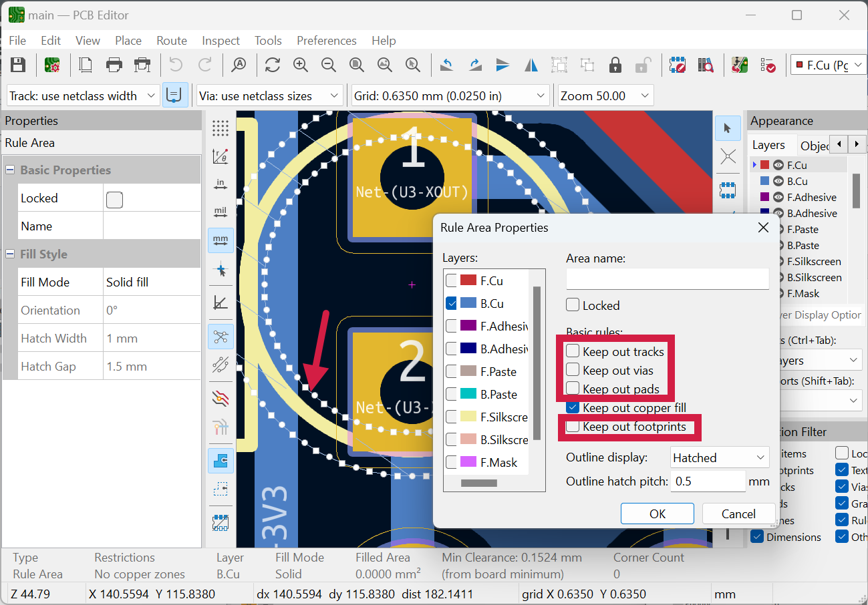Enable Keep out vias
The image size is (868, 605).
(x=573, y=369)
